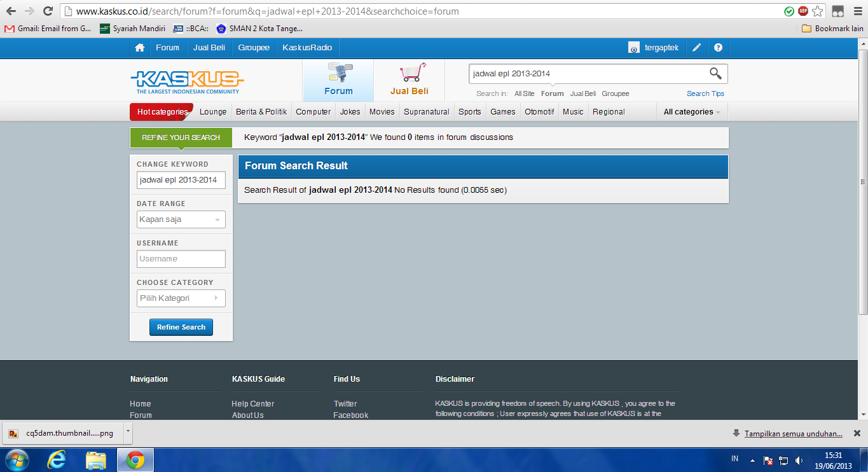Image resolution: width=868 pixels, height=472 pixels.
Task: Open the Syariah Mandiri bookmark
Action: tap(133, 29)
